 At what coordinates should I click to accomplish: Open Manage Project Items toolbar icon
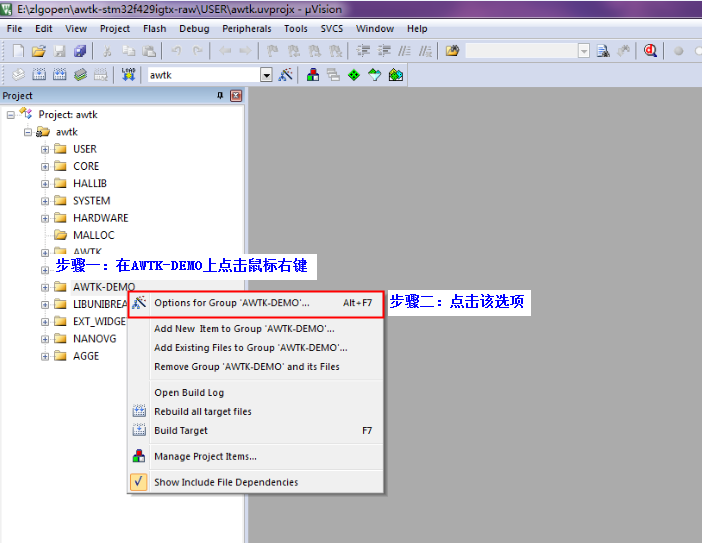coord(313,74)
